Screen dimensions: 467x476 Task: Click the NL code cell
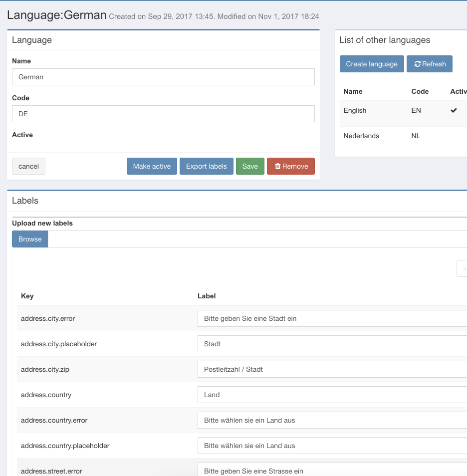click(x=416, y=136)
